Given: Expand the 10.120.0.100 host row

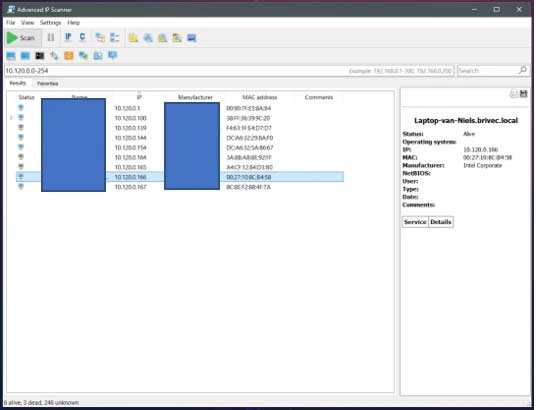Looking at the screenshot, I should [x=11, y=118].
